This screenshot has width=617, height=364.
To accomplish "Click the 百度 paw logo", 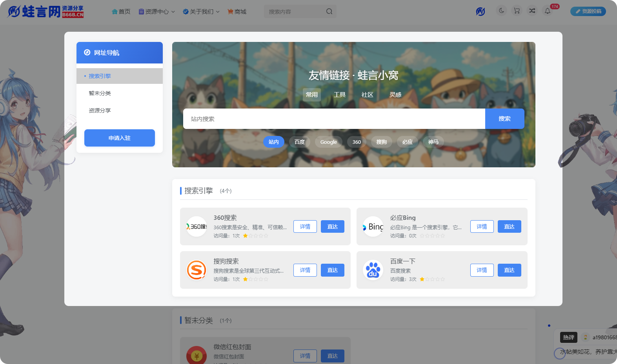I will pos(373,270).
